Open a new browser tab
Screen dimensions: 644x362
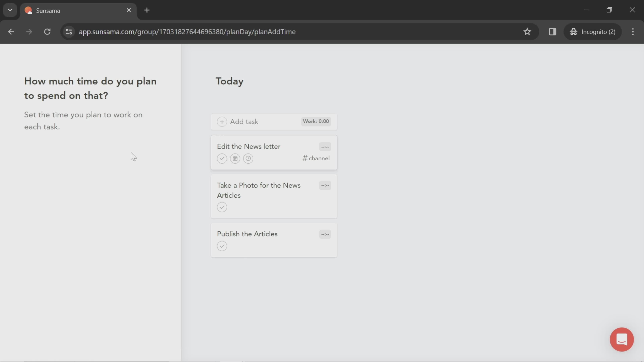pyautogui.click(x=147, y=10)
